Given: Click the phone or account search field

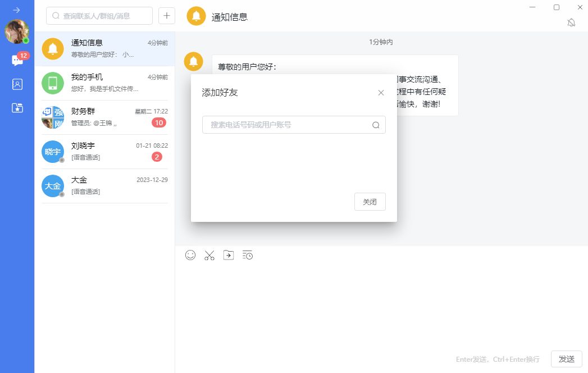Looking at the screenshot, I should pyautogui.click(x=286, y=125).
